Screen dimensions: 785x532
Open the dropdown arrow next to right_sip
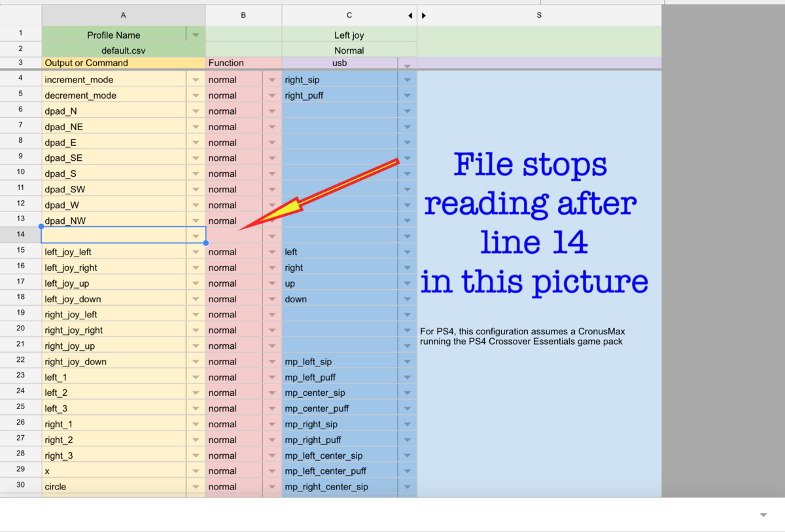point(406,79)
